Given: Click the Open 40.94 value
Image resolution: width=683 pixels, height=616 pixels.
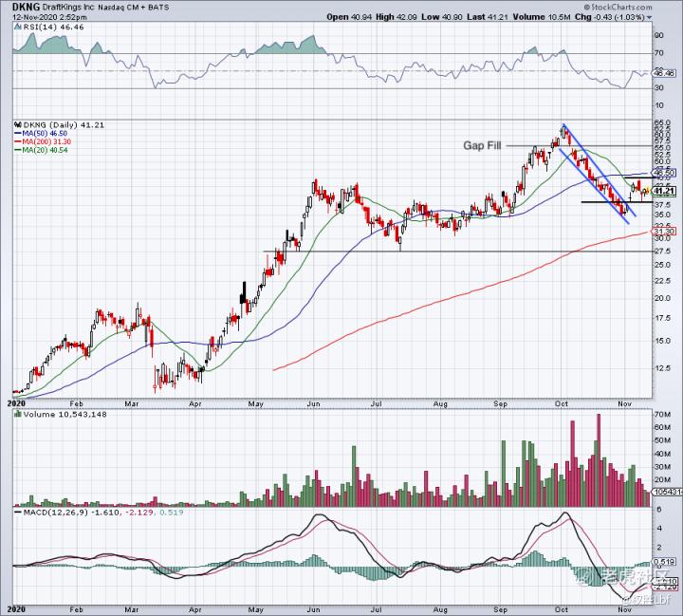Looking at the screenshot, I should point(349,17).
